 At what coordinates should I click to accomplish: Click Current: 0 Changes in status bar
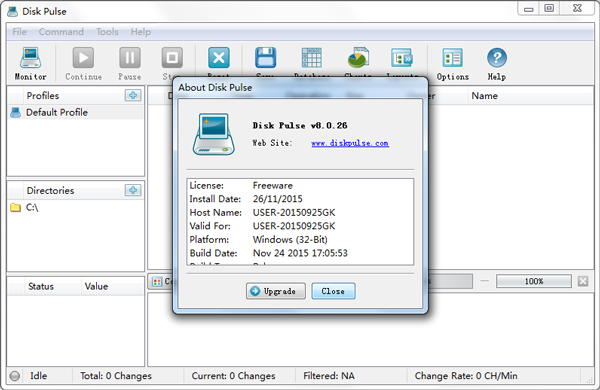click(x=233, y=376)
